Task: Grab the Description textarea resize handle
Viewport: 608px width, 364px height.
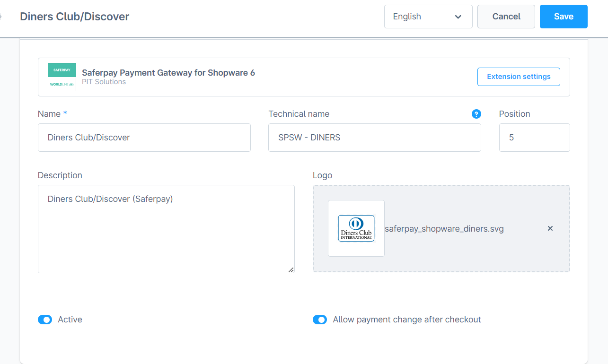Action: click(291, 269)
